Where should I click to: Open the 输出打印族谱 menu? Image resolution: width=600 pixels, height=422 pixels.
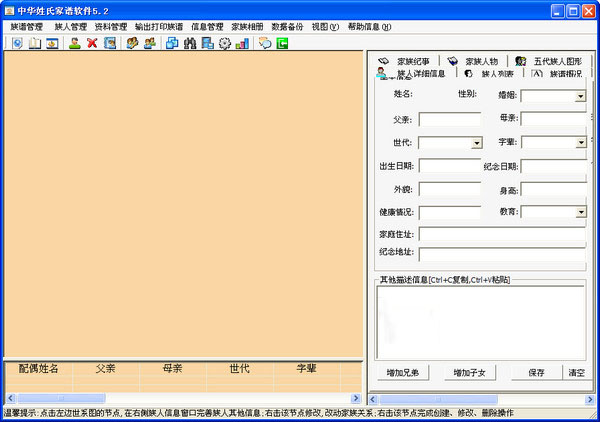click(159, 27)
